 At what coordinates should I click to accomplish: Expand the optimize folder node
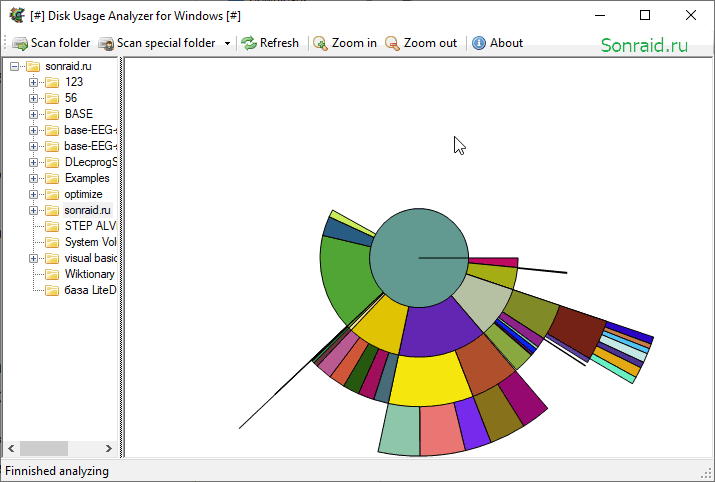[x=33, y=195]
